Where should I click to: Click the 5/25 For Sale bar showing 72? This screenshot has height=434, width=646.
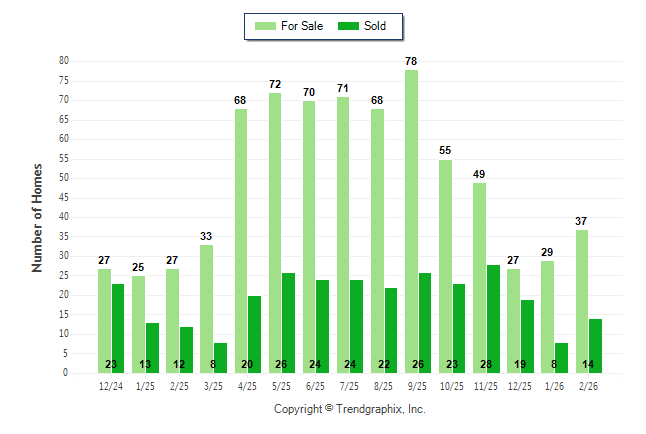(x=275, y=232)
